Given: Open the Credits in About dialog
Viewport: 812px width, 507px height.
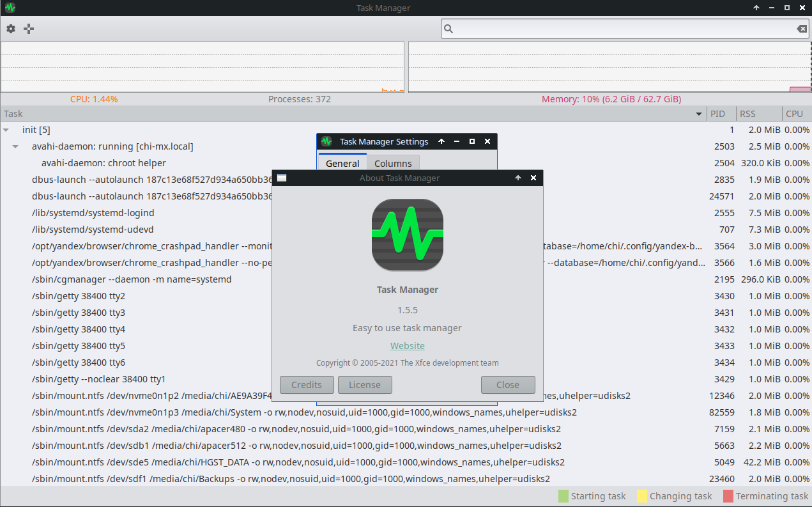Looking at the screenshot, I should pyautogui.click(x=307, y=384).
